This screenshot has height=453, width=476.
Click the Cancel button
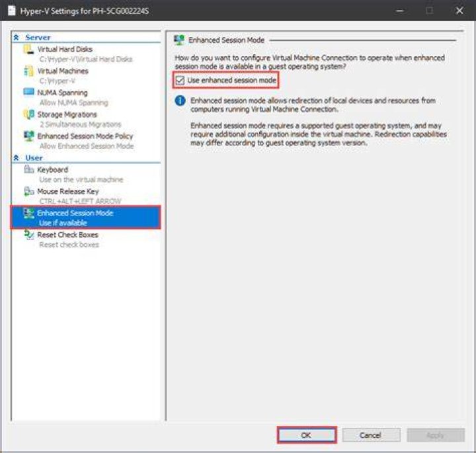click(x=371, y=435)
